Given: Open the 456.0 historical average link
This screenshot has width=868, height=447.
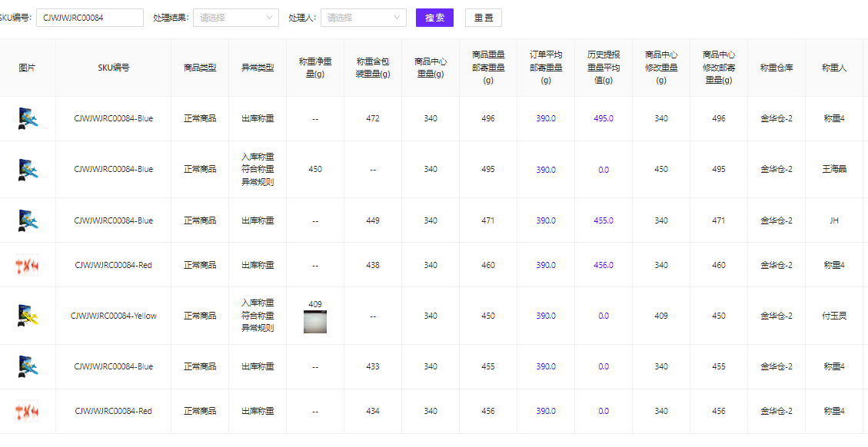Looking at the screenshot, I should [604, 265].
